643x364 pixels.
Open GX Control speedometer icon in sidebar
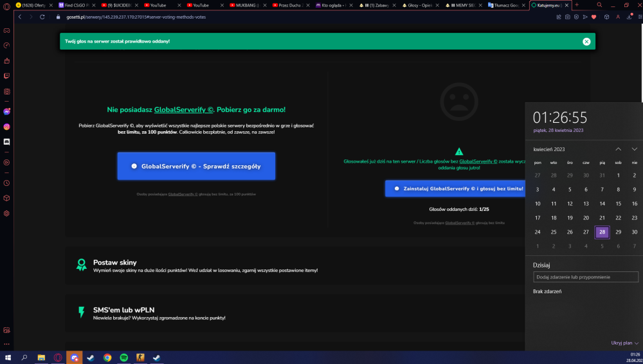point(6,46)
